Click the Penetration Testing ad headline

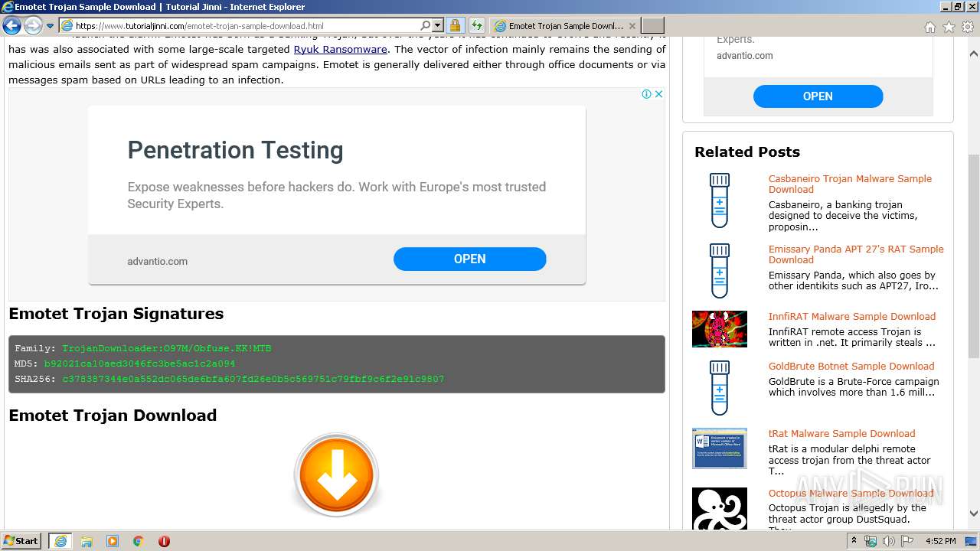click(x=235, y=150)
